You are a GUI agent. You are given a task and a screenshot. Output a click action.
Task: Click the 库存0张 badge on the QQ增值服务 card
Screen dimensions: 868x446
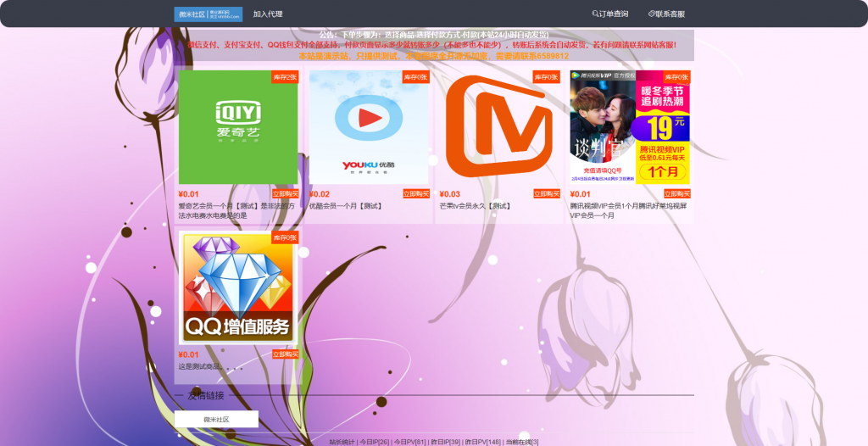(285, 237)
